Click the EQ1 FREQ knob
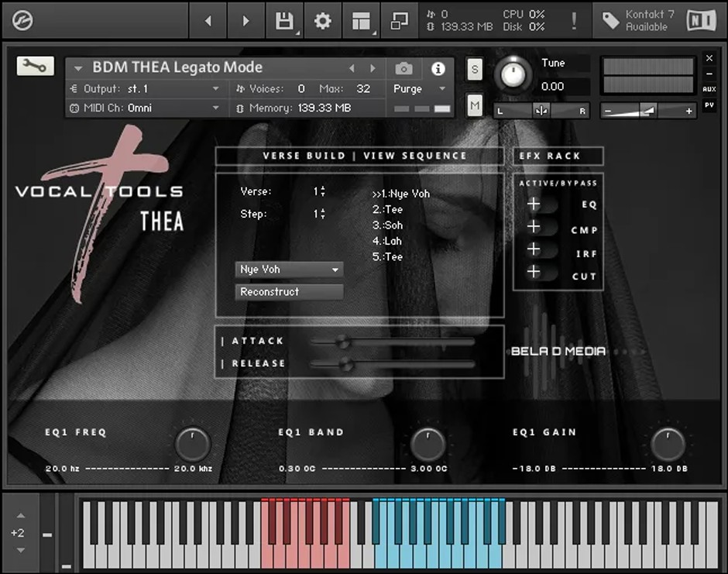Screen dimensions: 728x574 pos(192,444)
